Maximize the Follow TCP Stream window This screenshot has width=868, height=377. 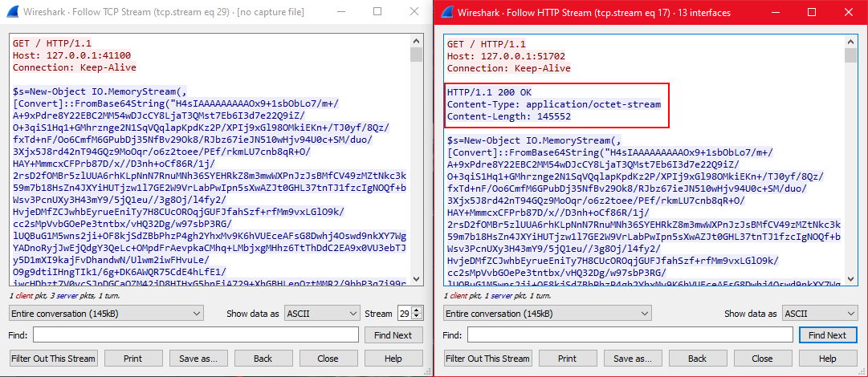(x=377, y=12)
